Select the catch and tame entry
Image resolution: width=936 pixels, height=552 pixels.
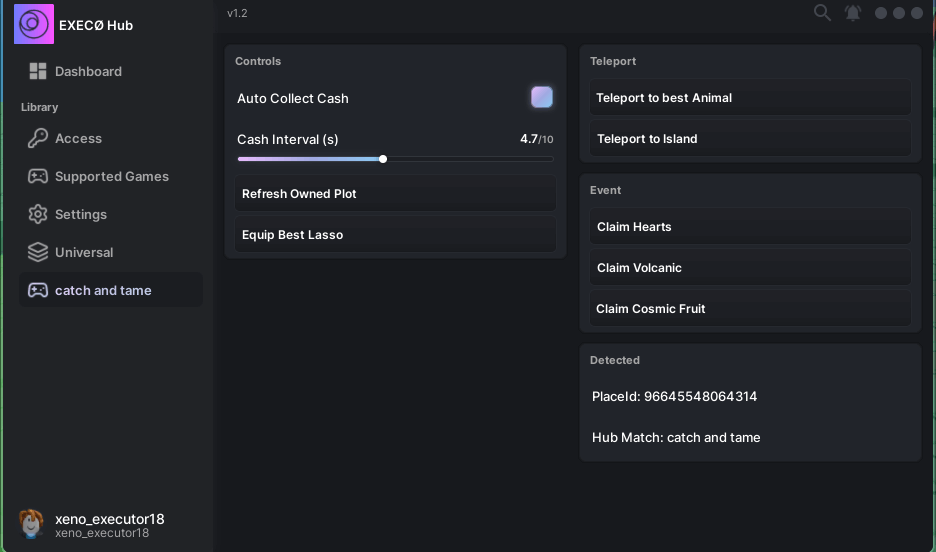coord(111,290)
